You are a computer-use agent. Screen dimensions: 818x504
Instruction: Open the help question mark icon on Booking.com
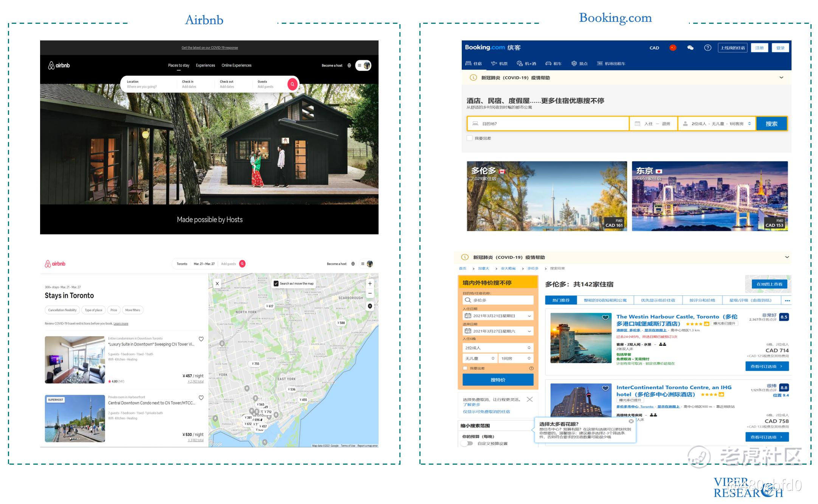coord(708,48)
